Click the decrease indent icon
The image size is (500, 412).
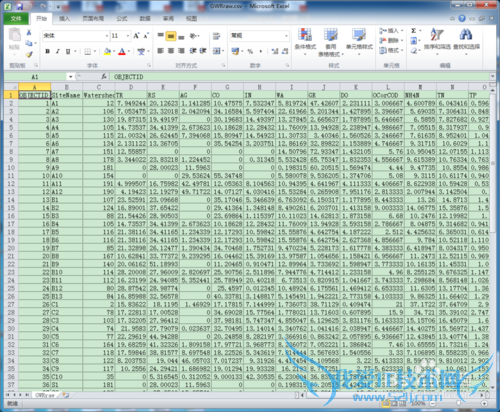(193, 51)
